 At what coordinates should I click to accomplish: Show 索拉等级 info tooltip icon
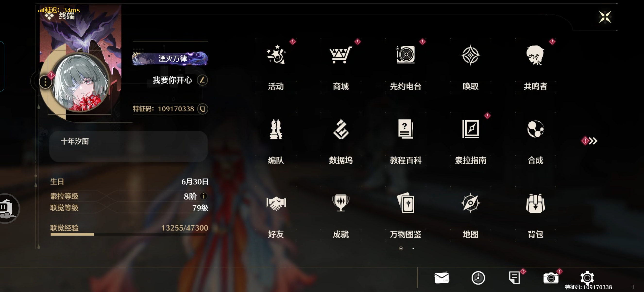(x=203, y=196)
